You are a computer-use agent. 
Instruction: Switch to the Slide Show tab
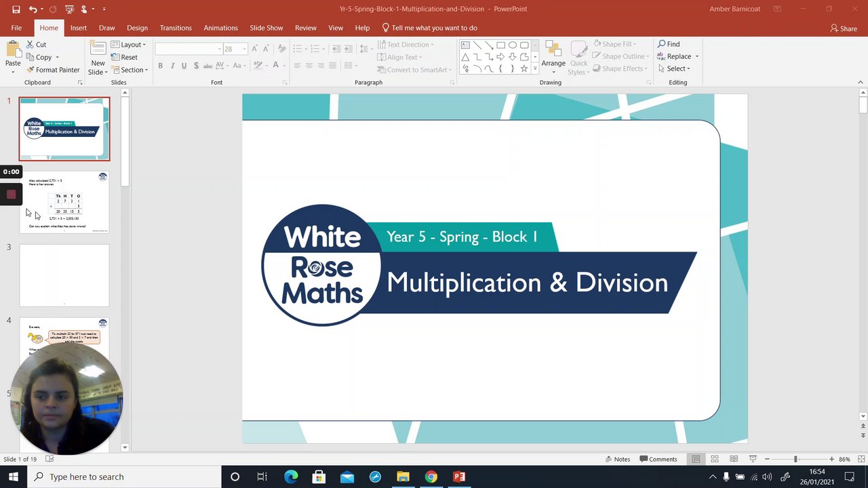pyautogui.click(x=267, y=28)
